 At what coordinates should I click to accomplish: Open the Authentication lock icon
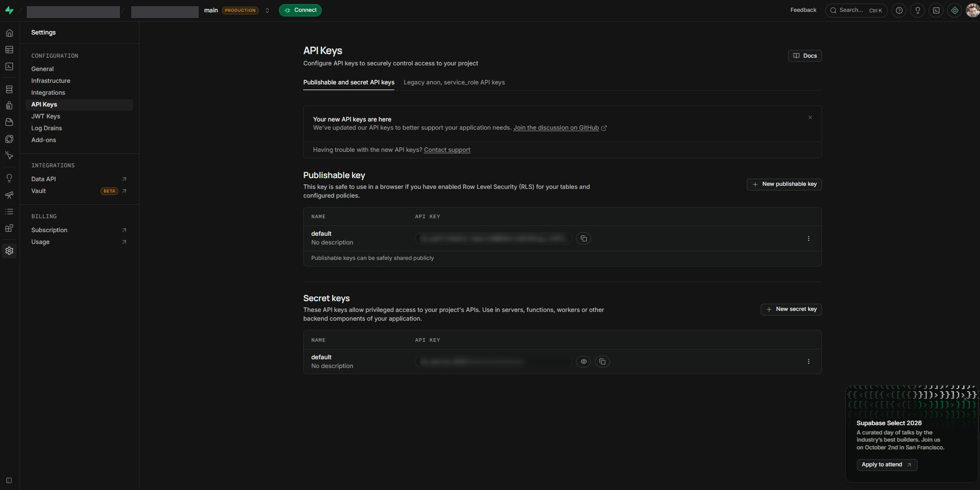pyautogui.click(x=9, y=106)
